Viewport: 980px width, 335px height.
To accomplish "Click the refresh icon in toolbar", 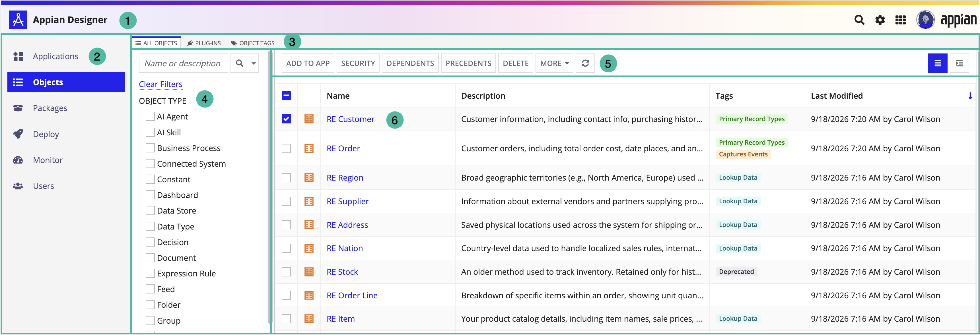I will point(585,63).
